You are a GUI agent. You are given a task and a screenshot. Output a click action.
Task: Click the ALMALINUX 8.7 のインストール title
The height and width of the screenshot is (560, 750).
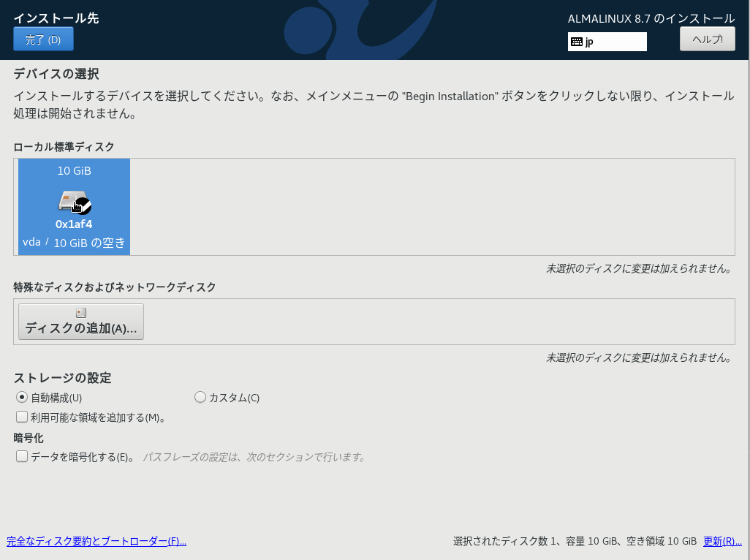[x=650, y=18]
